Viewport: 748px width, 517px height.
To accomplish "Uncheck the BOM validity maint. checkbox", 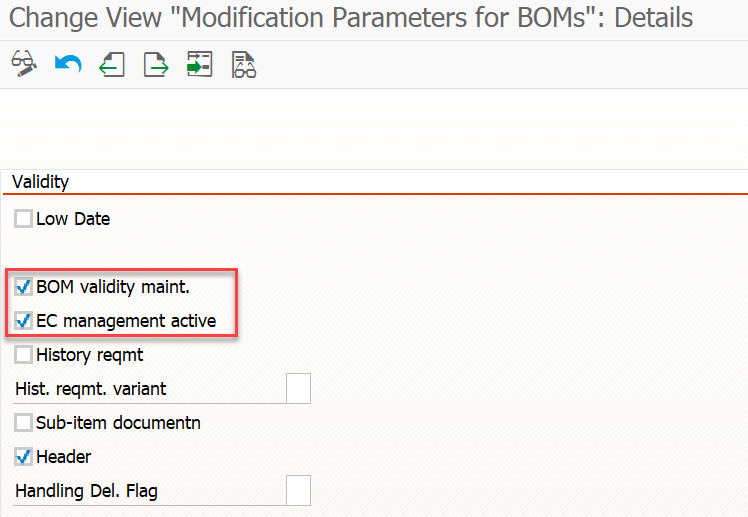I will pos(23,287).
